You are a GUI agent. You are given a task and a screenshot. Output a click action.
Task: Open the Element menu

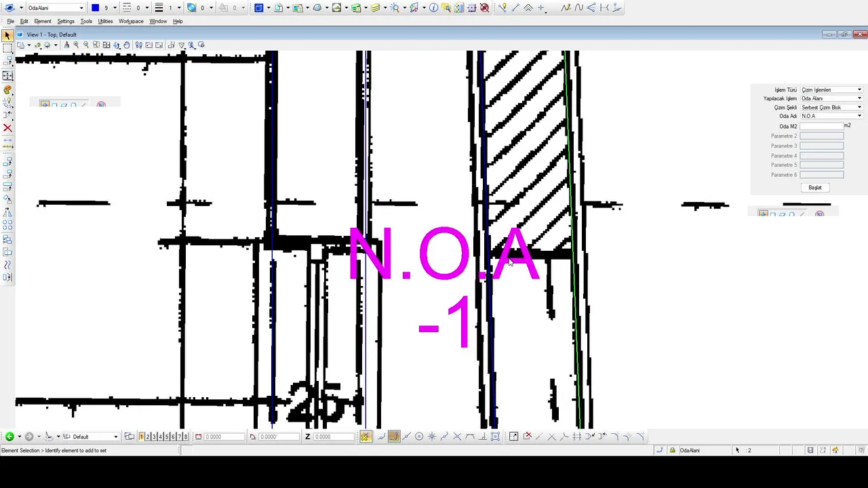tap(43, 21)
